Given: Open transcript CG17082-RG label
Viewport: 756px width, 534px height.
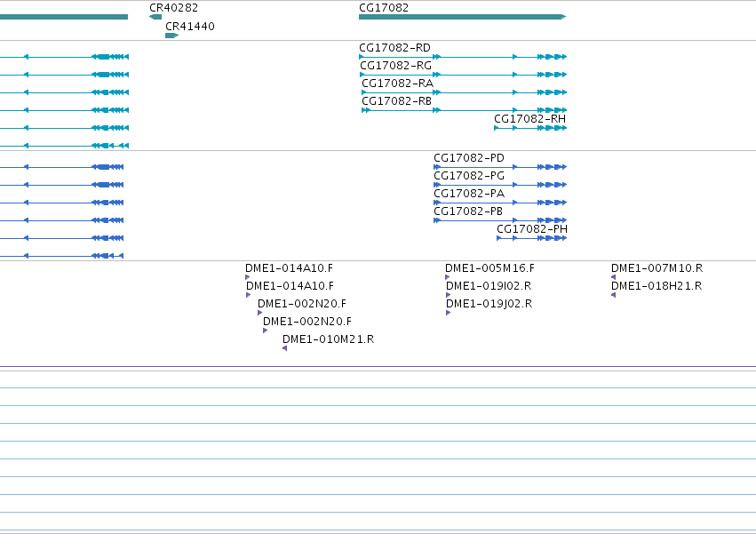Looking at the screenshot, I should pos(396,66).
